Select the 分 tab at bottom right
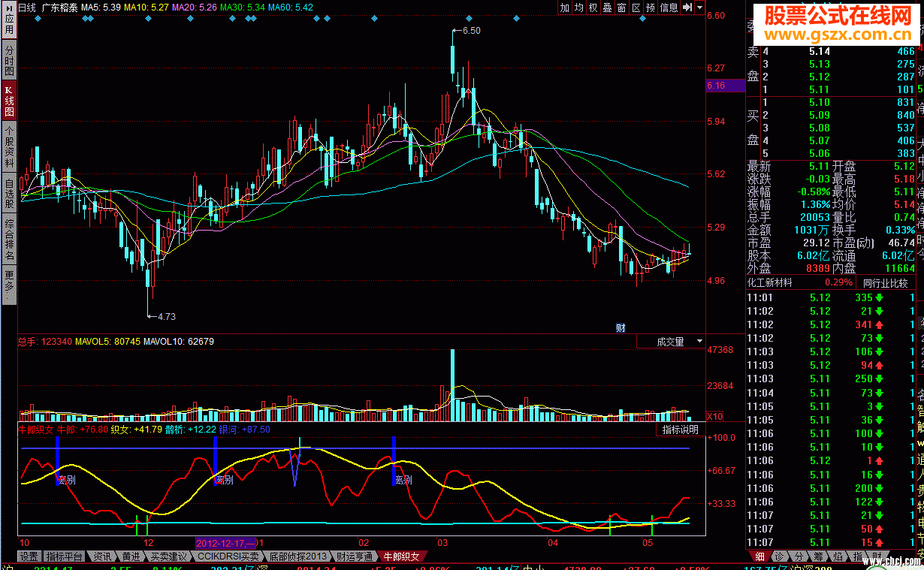The height and width of the screenshot is (570, 924). tap(799, 556)
